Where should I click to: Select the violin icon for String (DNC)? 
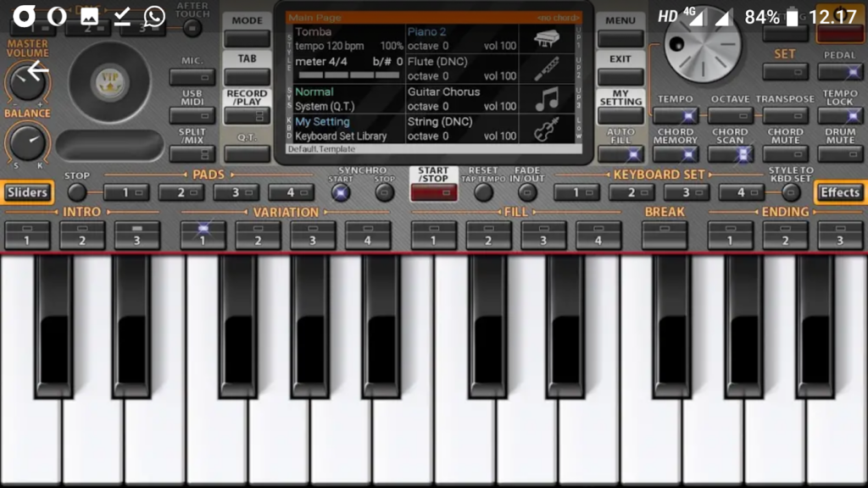pyautogui.click(x=547, y=130)
